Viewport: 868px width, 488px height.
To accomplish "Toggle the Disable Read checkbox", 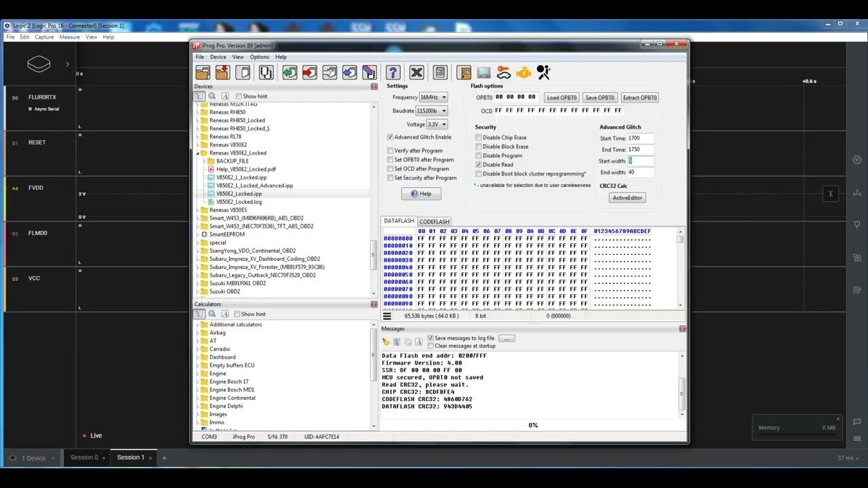I will (479, 165).
